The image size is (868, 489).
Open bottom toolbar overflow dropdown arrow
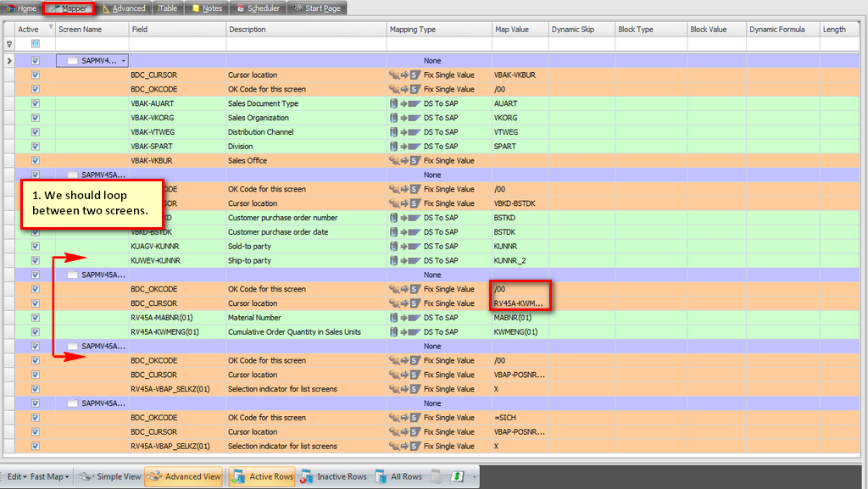click(x=475, y=477)
